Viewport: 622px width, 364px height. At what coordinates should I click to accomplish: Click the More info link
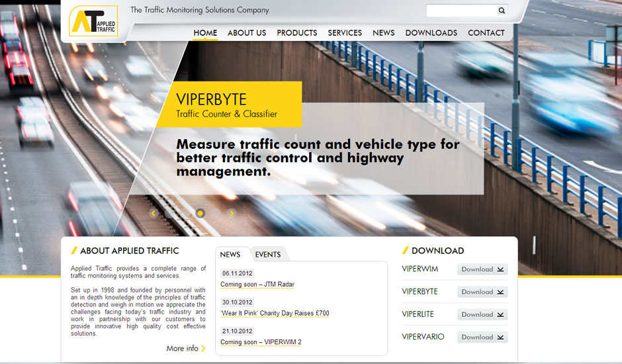tap(182, 348)
